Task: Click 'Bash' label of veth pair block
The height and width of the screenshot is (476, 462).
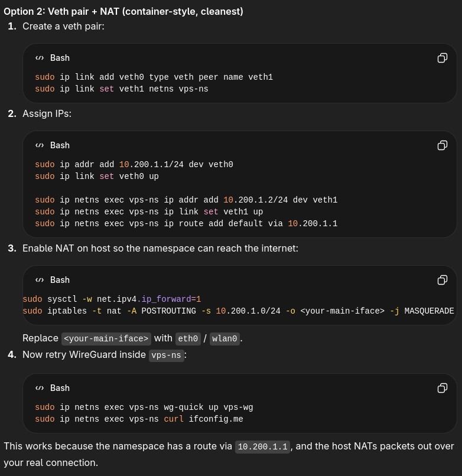Action: [60, 58]
